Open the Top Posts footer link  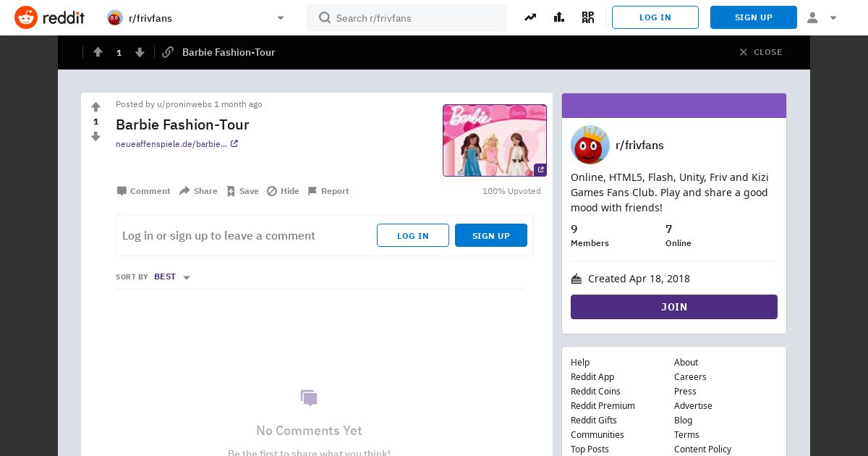[x=590, y=449]
